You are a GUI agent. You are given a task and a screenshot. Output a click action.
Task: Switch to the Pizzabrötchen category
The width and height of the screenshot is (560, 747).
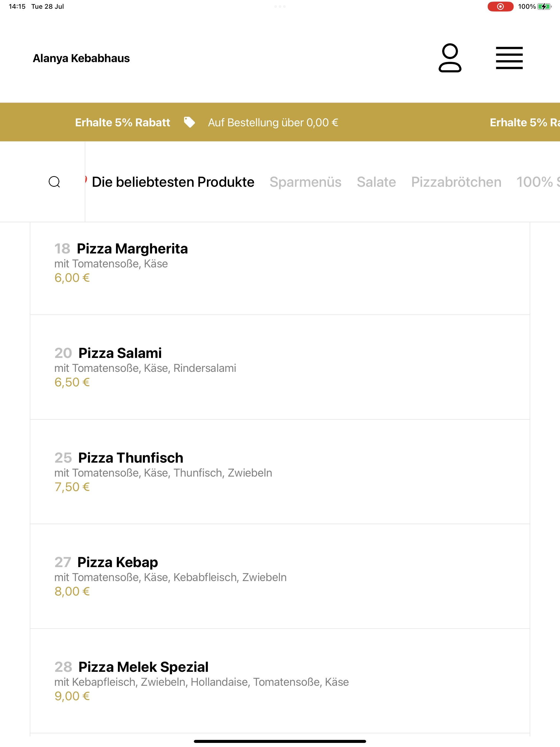(456, 182)
